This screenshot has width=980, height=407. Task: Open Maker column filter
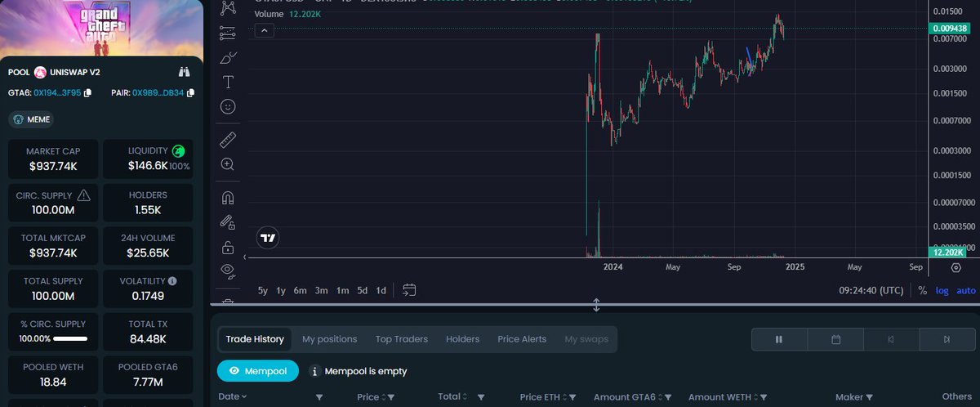870,397
